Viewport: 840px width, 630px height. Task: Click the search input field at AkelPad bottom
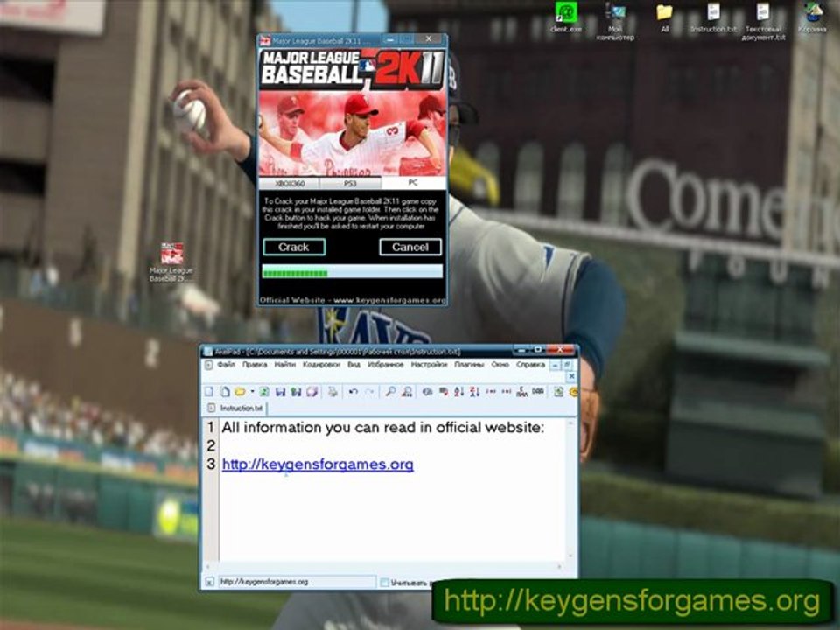[297, 582]
